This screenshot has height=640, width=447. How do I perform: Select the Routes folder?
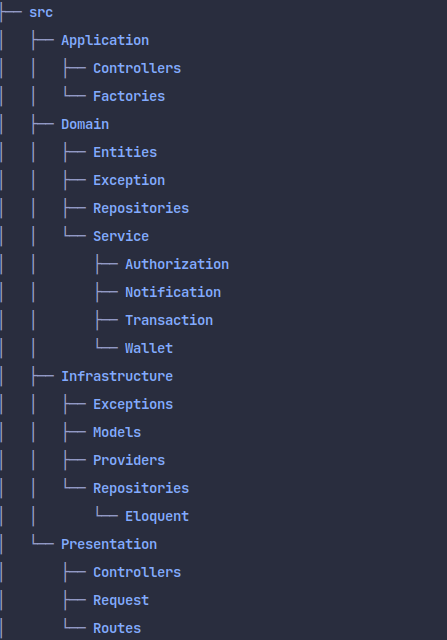(x=117, y=629)
